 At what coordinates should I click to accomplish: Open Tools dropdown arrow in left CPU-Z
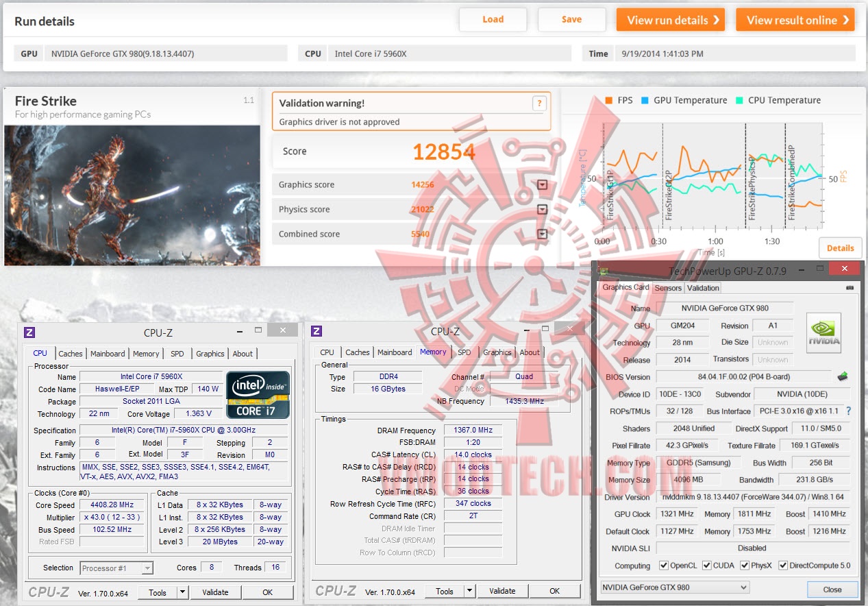click(x=183, y=592)
